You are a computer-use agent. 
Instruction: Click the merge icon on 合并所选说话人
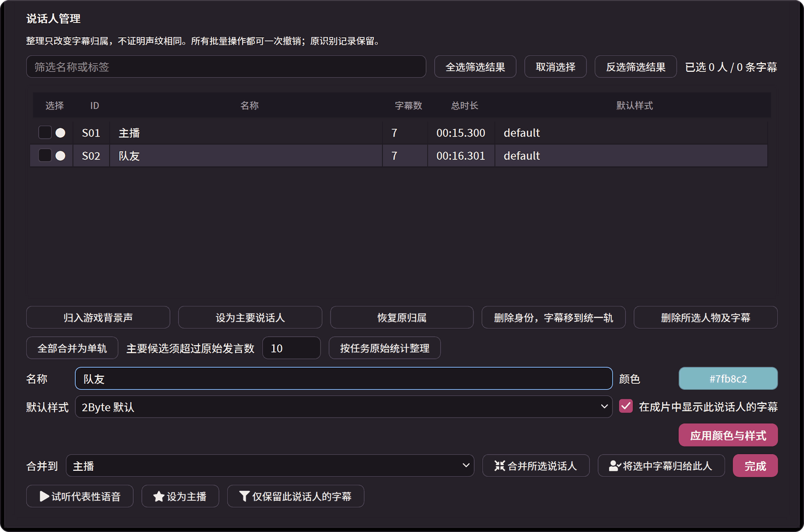(499, 466)
